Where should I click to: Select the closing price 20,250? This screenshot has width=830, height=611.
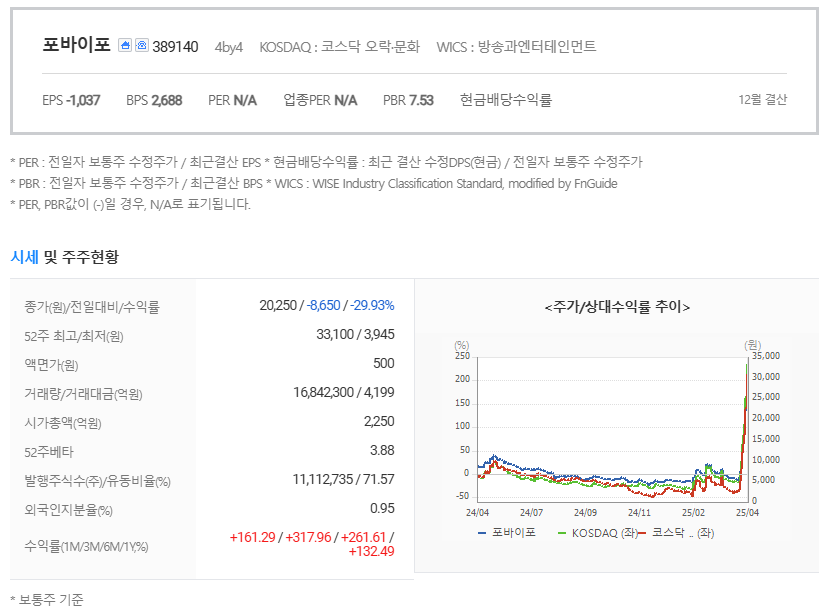(x=278, y=306)
